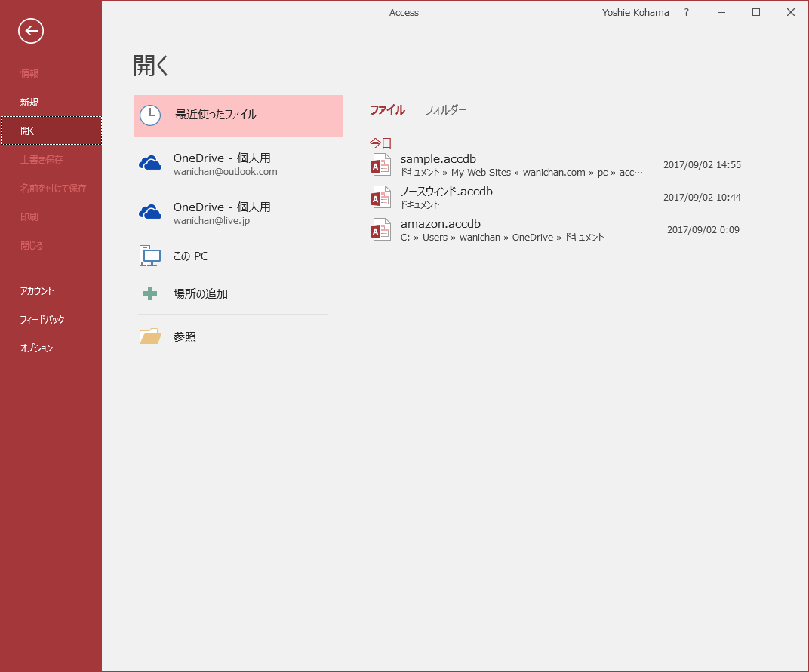Click 場所の追加 label
The height and width of the screenshot is (672, 809).
pyautogui.click(x=201, y=294)
